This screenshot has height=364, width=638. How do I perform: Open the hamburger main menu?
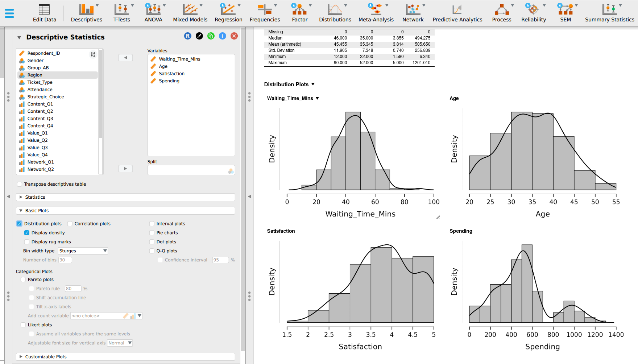click(x=9, y=13)
